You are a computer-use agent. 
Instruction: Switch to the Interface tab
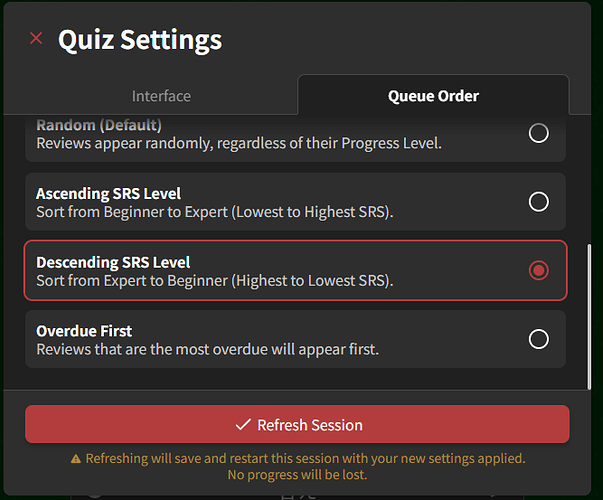point(161,96)
